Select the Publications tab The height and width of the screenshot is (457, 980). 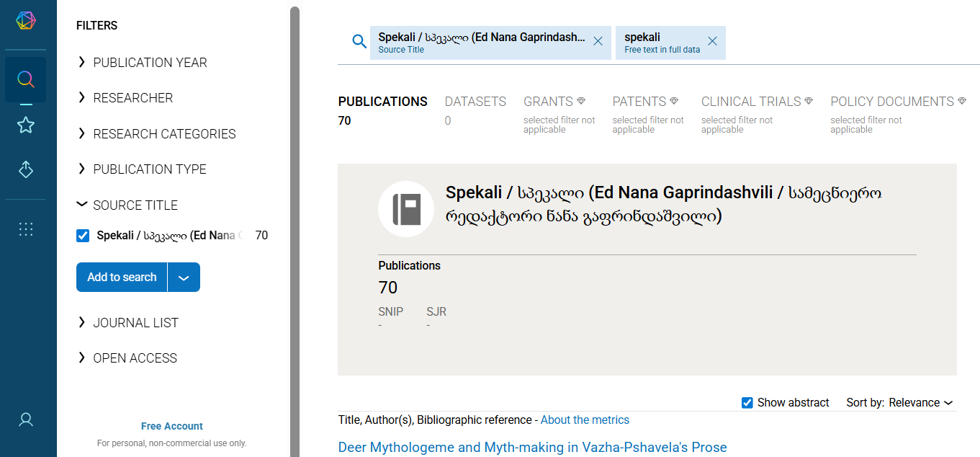point(382,102)
